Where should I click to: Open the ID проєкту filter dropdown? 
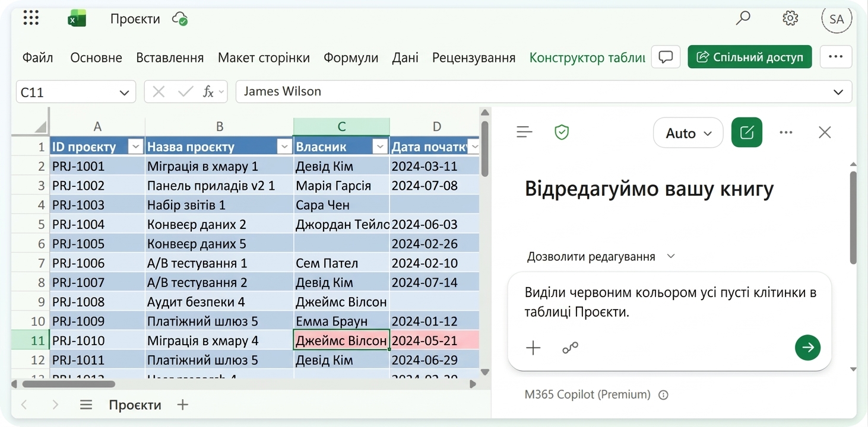click(136, 146)
